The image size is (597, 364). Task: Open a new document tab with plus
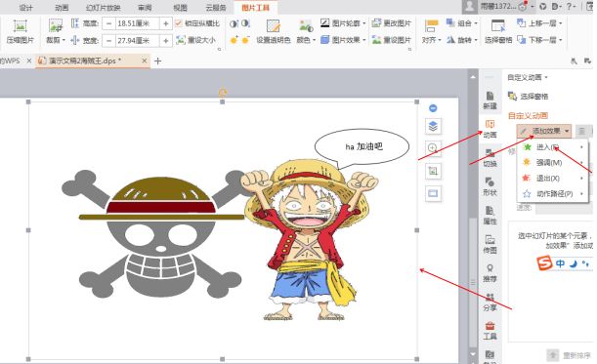tap(157, 61)
